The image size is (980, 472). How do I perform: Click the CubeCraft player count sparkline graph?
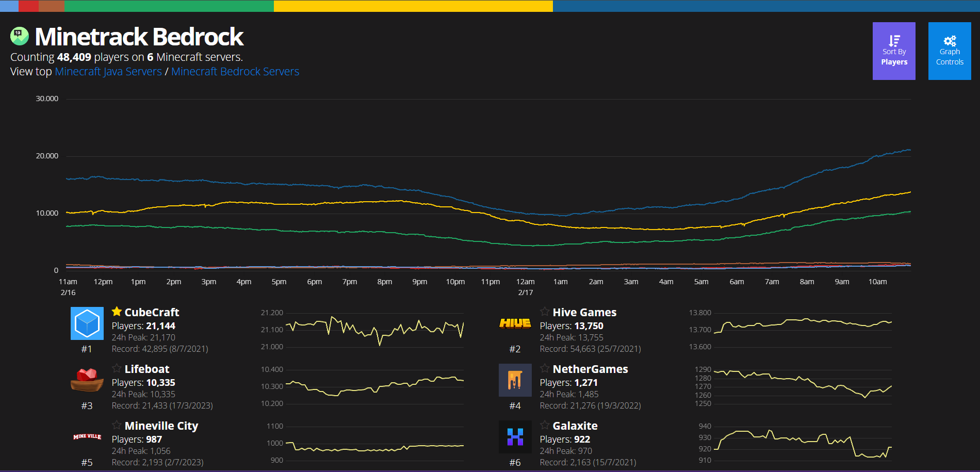tap(374, 330)
